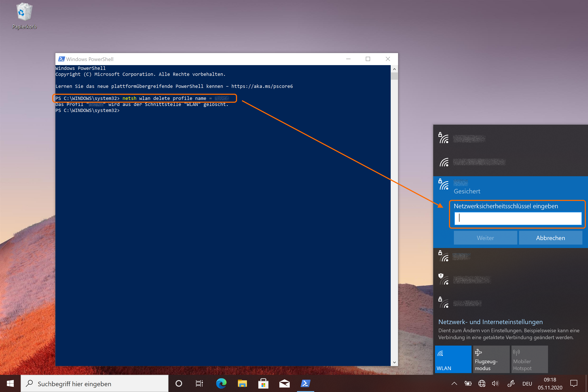Expand hidden system tray icons chevron

(x=454, y=383)
